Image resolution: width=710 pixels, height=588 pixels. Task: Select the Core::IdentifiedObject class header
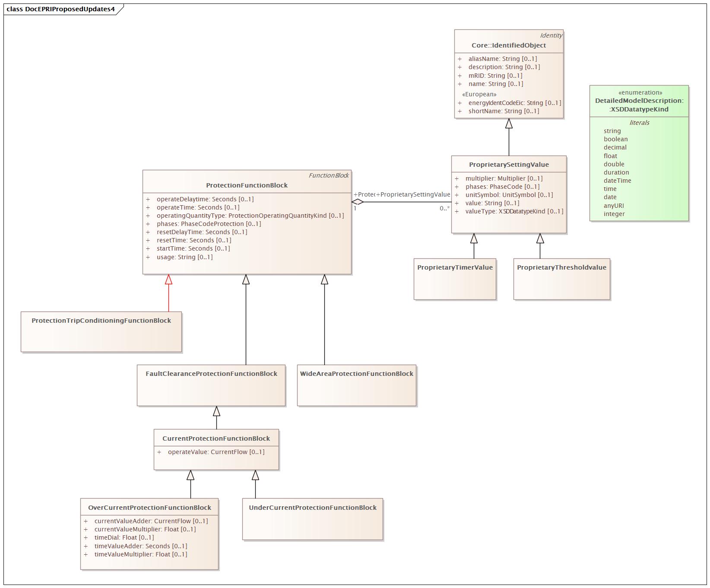pyautogui.click(x=509, y=44)
